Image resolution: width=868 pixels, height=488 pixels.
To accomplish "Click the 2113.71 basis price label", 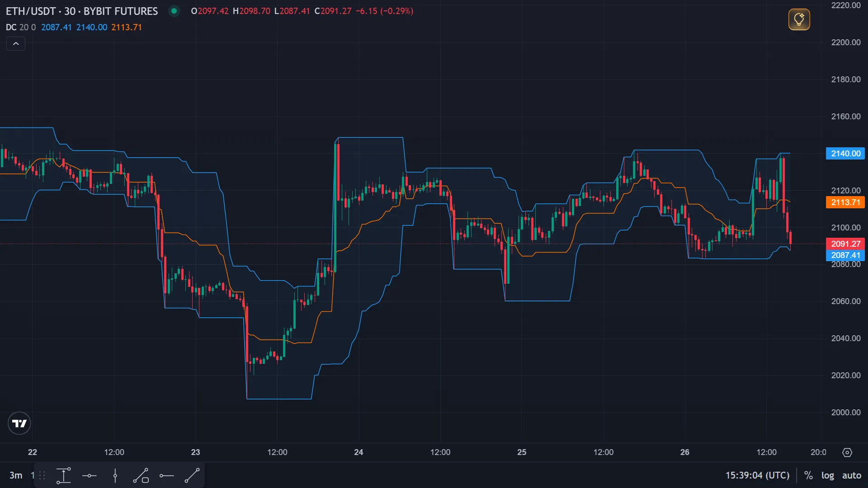I will (x=845, y=202).
